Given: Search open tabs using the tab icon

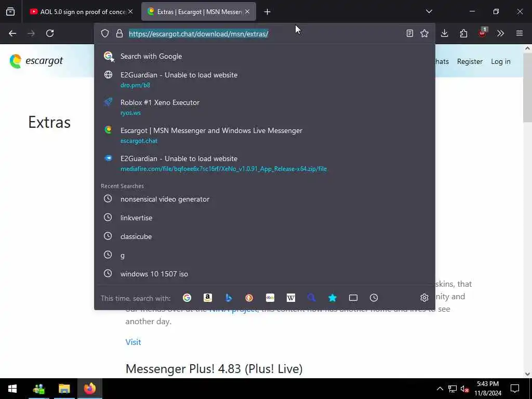Looking at the screenshot, I should coord(353,298).
